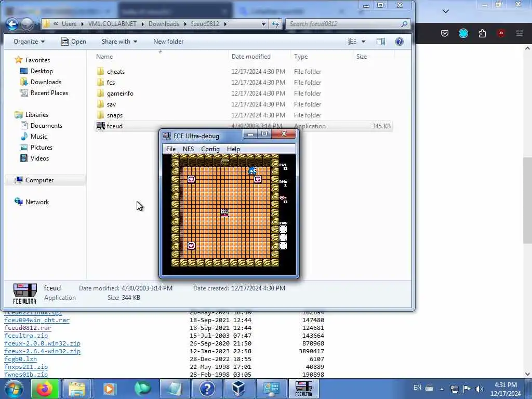This screenshot has height=399, width=532.
Task: Click the Explorer Back arrow button
Action: [12, 24]
